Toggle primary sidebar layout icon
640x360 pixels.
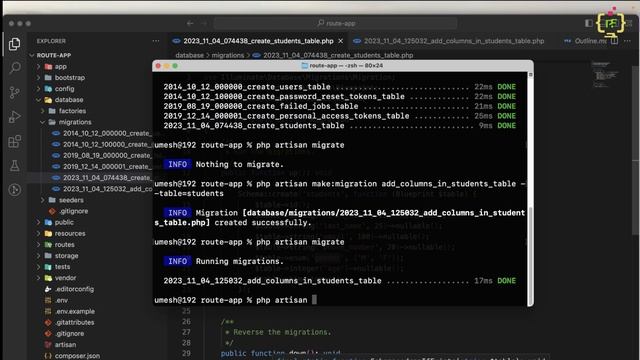pos(589,23)
